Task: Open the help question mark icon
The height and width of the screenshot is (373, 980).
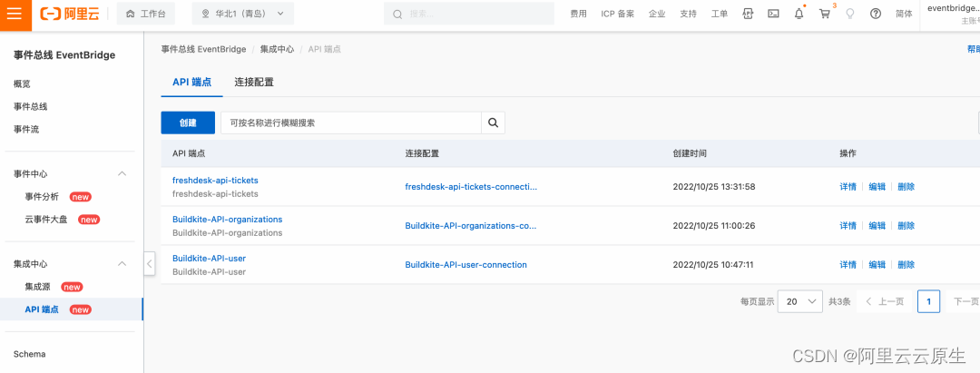Action: tap(876, 14)
